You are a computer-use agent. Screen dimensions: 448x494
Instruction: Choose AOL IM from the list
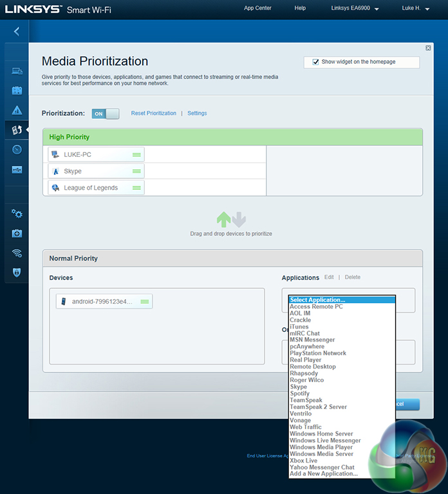[342, 313]
